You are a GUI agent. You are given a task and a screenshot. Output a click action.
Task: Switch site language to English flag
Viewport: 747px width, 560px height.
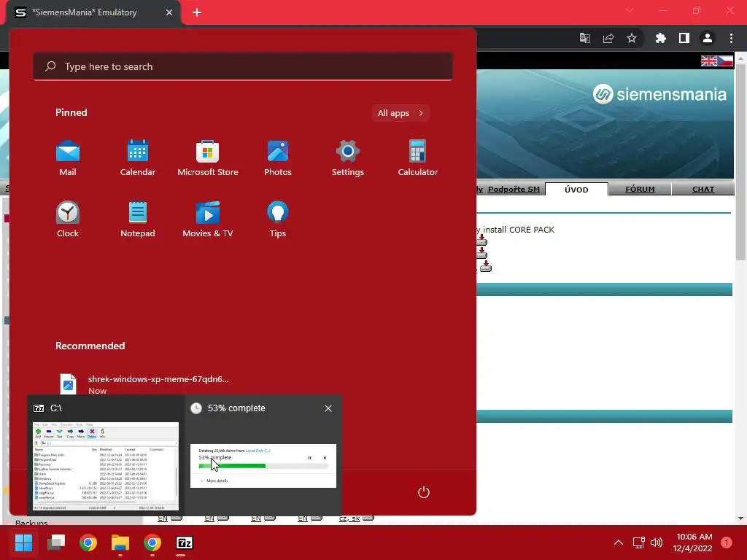point(709,61)
